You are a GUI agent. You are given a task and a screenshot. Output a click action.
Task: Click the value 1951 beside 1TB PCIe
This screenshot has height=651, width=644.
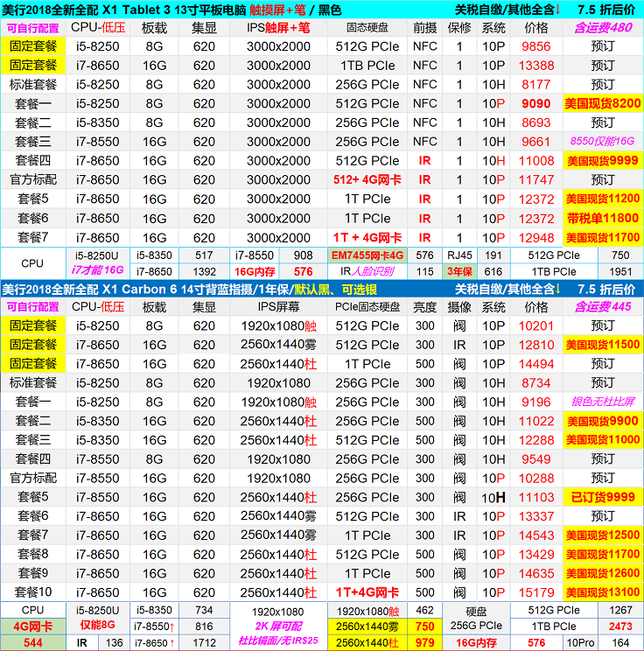pyautogui.click(x=620, y=271)
